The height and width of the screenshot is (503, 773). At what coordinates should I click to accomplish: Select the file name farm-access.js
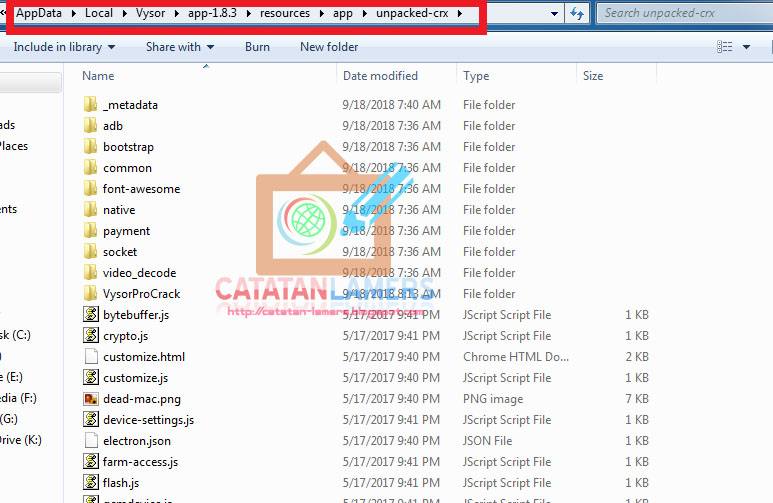click(x=141, y=462)
